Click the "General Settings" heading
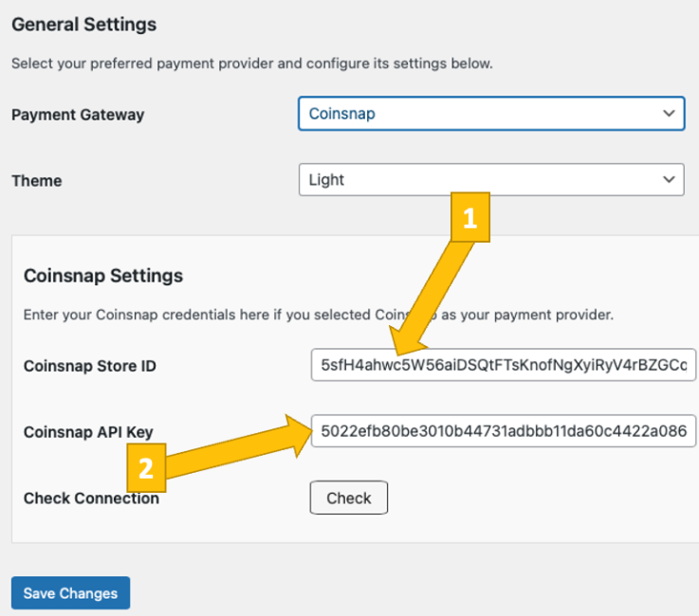Screen dimensions: 699x616 tap(83, 25)
